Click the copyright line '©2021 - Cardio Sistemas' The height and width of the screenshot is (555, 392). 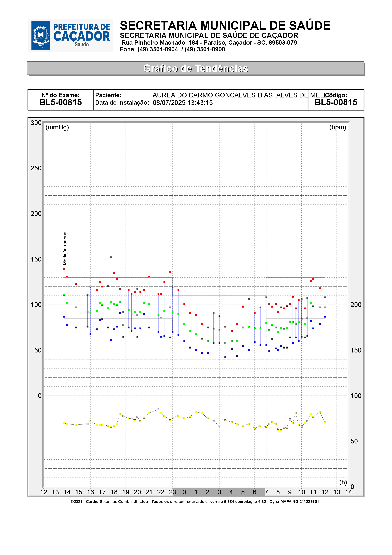(x=195, y=502)
